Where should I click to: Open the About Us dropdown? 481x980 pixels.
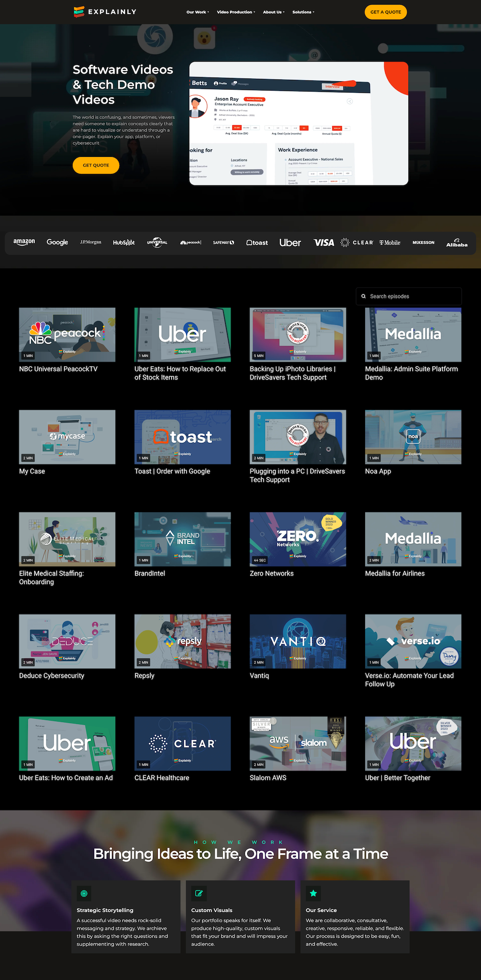point(274,12)
